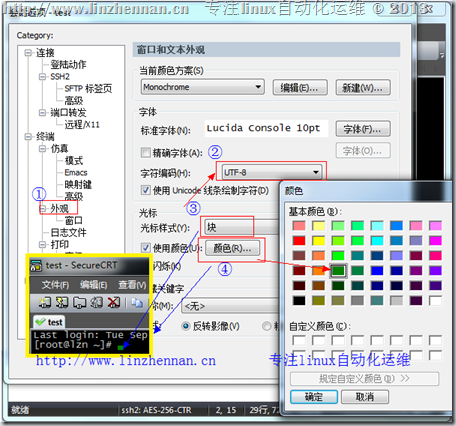456x426 pixels.
Task: Switch to the test session tab
Action: [x=49, y=322]
